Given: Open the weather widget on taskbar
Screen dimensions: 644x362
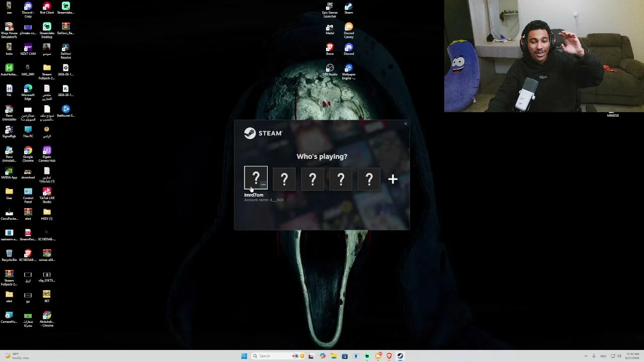Looking at the screenshot, I should 18,356.
